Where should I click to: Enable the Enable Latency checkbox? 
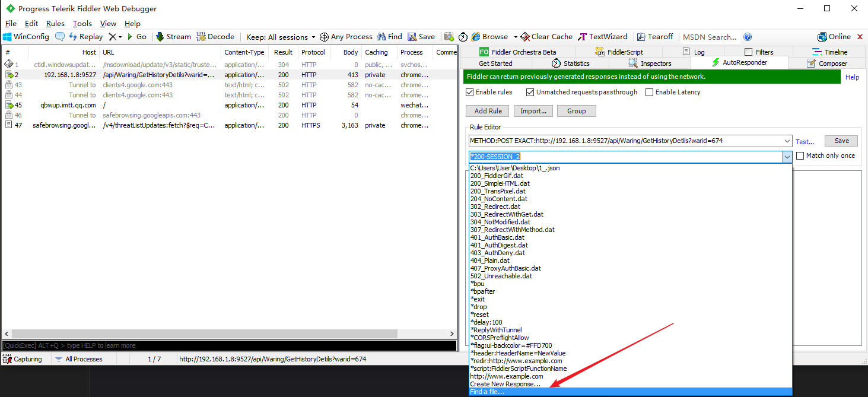point(649,92)
